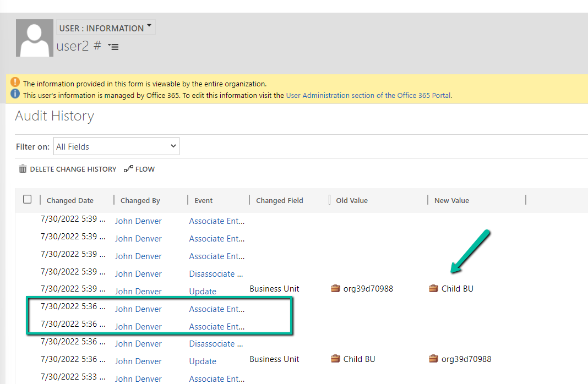
Task: Click org39d70988 briefcase icon in New Value column
Action: [x=433, y=359]
